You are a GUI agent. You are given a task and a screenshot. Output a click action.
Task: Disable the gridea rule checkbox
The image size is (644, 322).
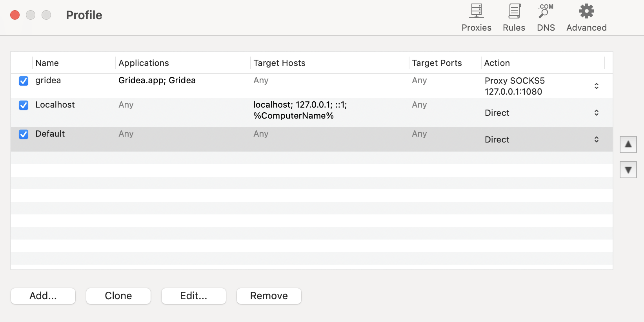click(x=24, y=81)
